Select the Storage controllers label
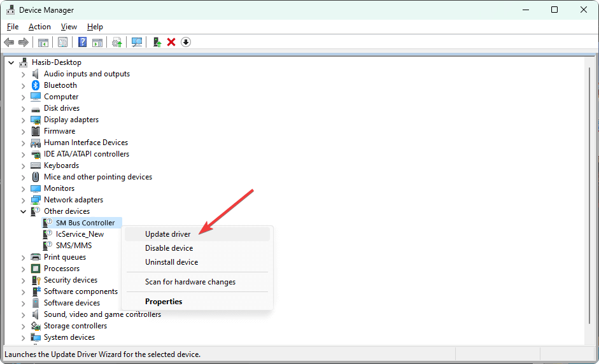 click(x=75, y=326)
